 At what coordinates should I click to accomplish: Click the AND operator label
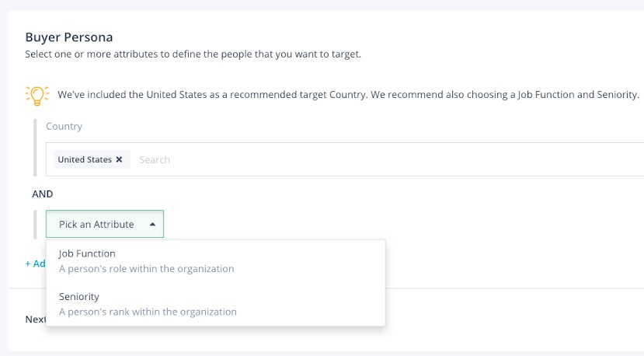point(43,194)
